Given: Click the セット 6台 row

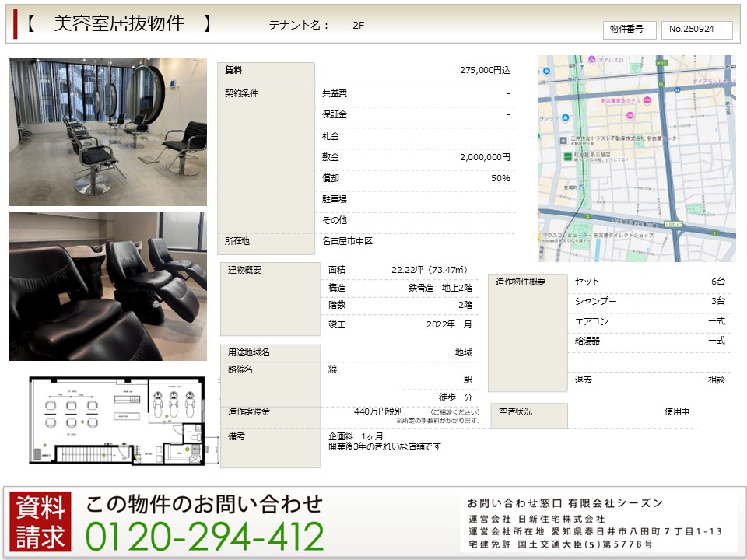Looking at the screenshot, I should 649,282.
